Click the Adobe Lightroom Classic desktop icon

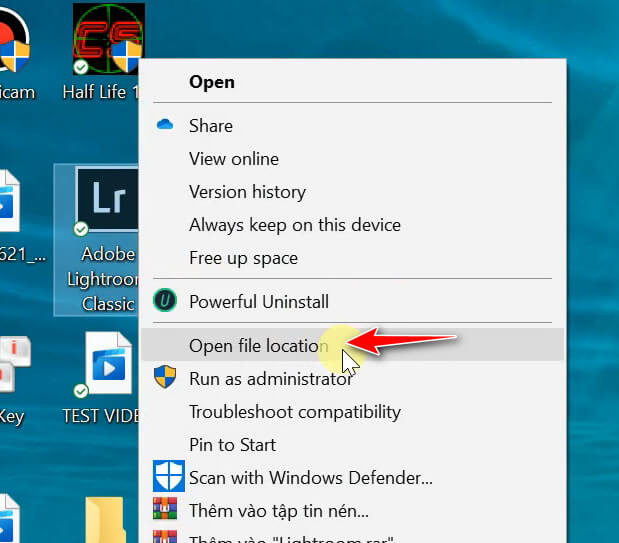pyautogui.click(x=107, y=200)
